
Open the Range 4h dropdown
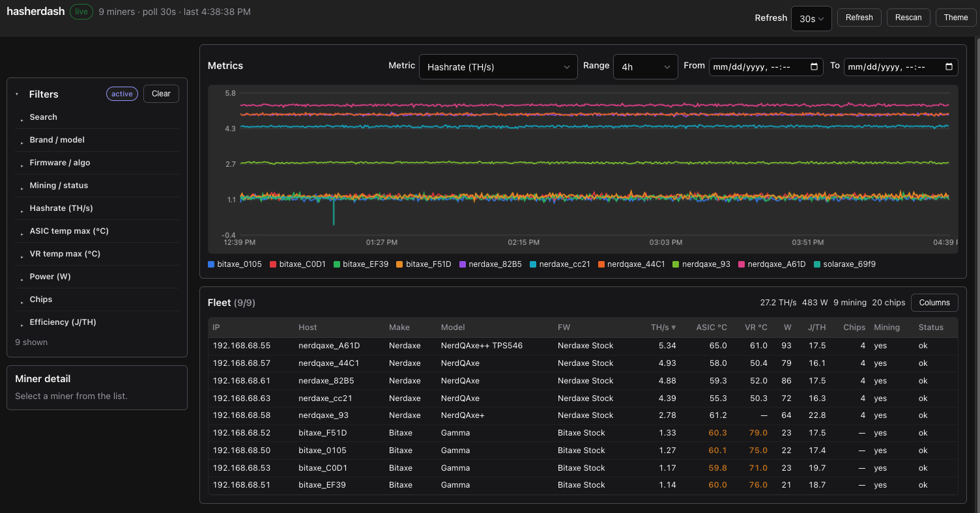[646, 66]
